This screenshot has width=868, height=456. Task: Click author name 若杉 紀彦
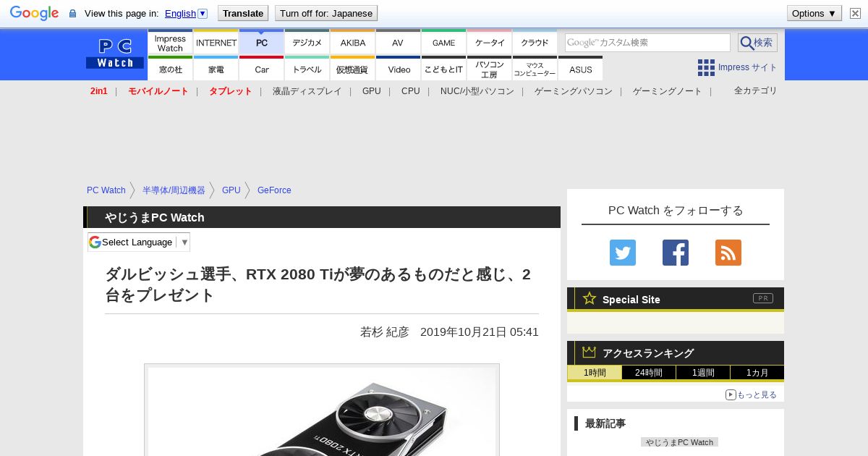coord(385,332)
